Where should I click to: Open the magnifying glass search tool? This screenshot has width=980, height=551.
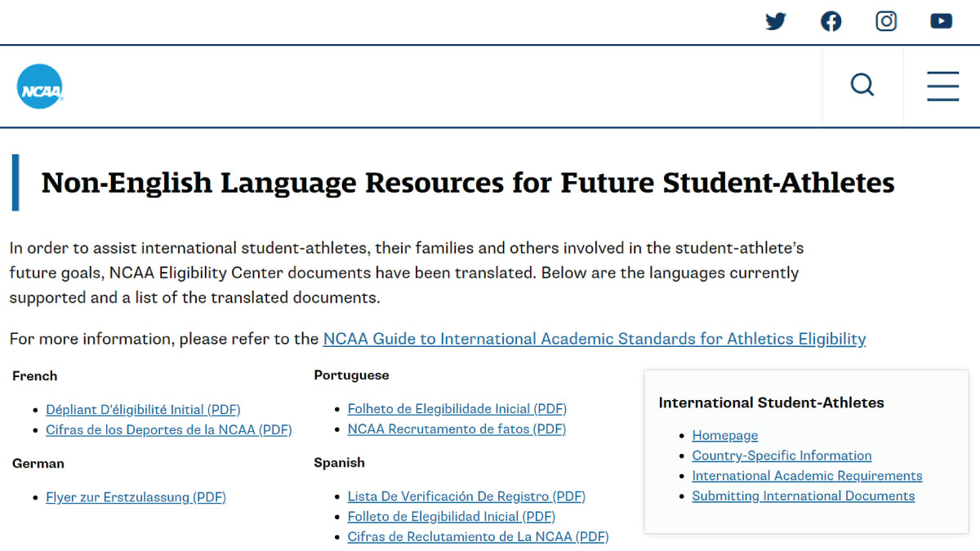(x=862, y=85)
